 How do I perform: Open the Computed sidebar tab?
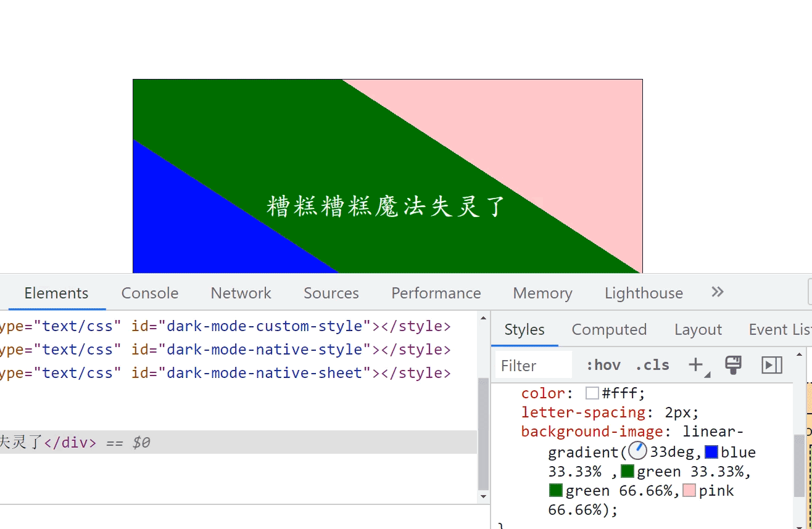609,330
